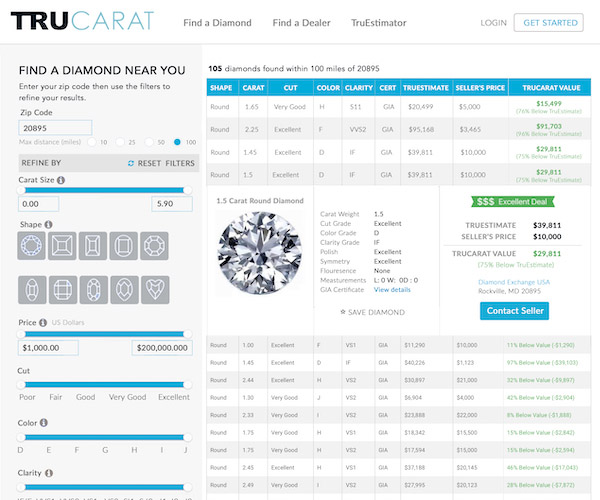This screenshot has width=600, height=500.
Task: Sort by TRUCARAT VALUE column header
Action: pyautogui.click(x=551, y=88)
